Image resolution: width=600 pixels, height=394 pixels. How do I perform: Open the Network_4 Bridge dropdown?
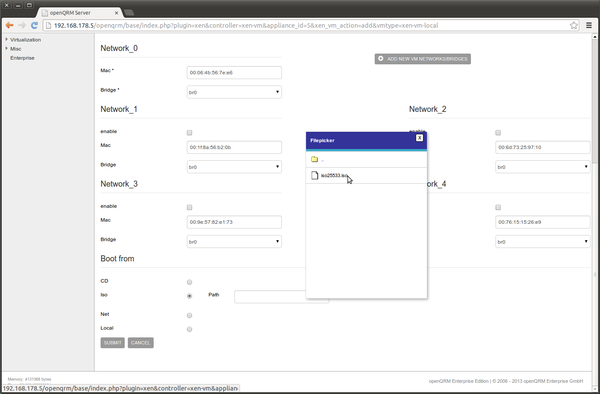(543, 242)
